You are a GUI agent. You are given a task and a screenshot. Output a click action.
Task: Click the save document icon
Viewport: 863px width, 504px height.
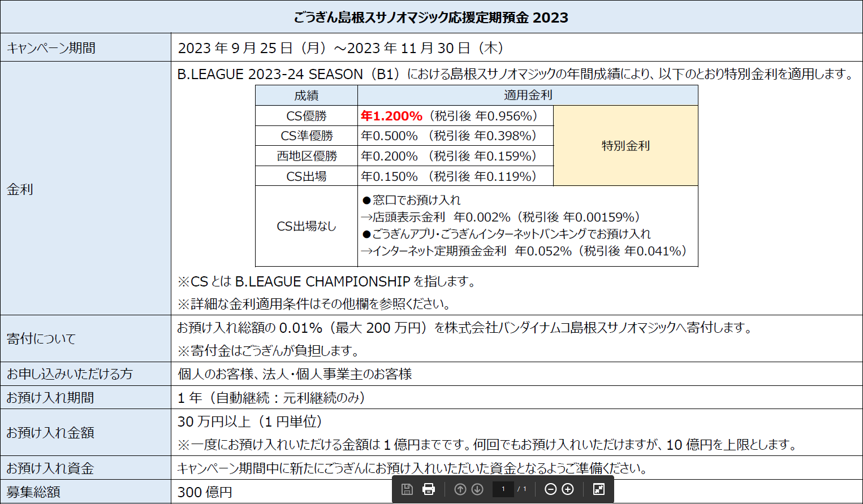[x=407, y=489]
